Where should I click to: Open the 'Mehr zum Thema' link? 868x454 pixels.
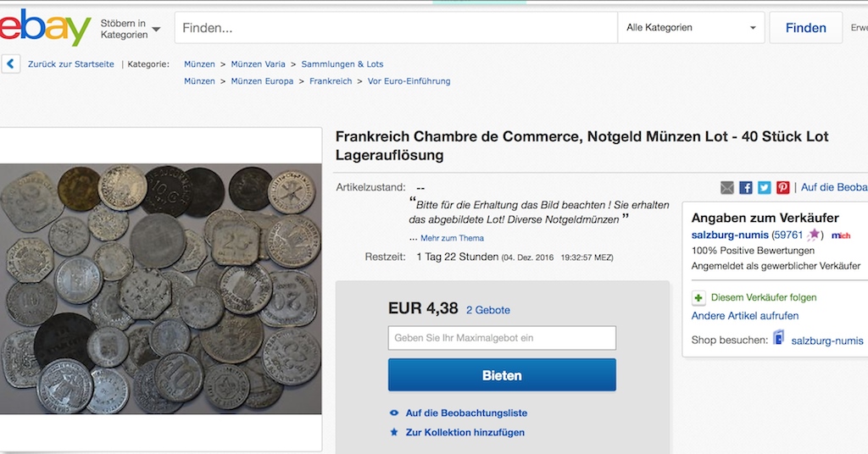tap(452, 238)
